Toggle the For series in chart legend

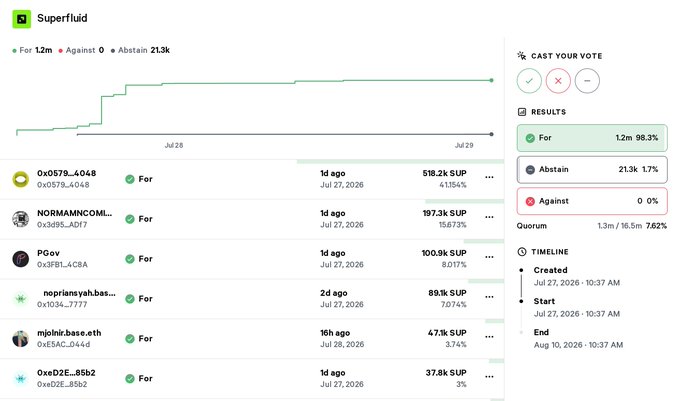tap(33, 50)
